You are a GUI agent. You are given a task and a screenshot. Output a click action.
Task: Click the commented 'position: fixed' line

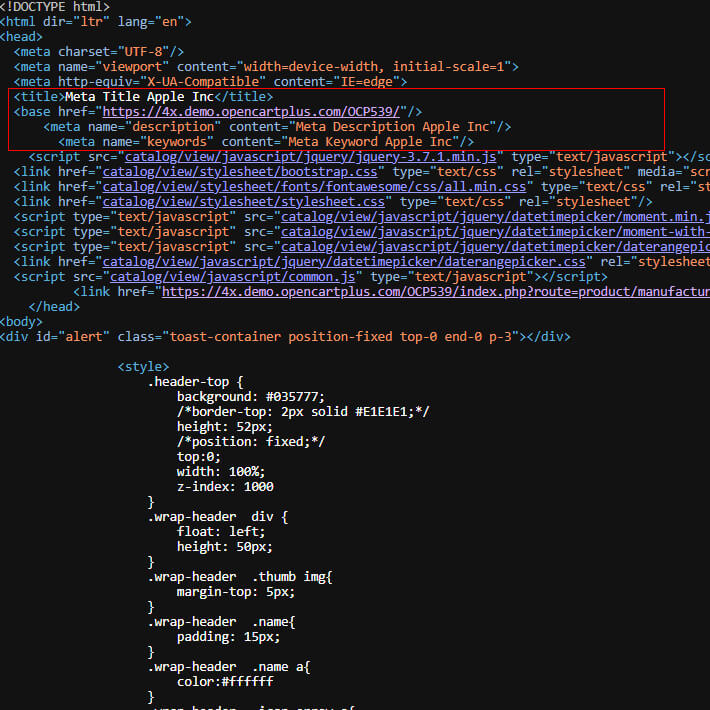click(x=251, y=441)
